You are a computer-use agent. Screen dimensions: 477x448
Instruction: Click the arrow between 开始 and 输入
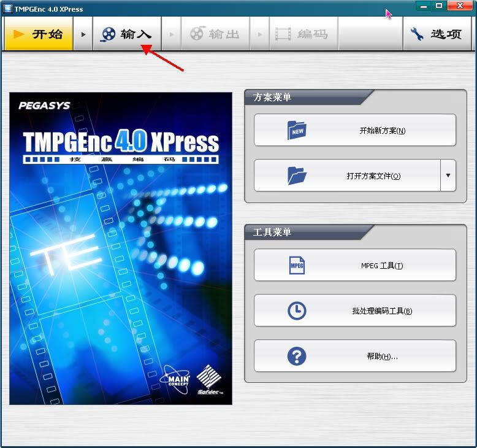(x=83, y=34)
